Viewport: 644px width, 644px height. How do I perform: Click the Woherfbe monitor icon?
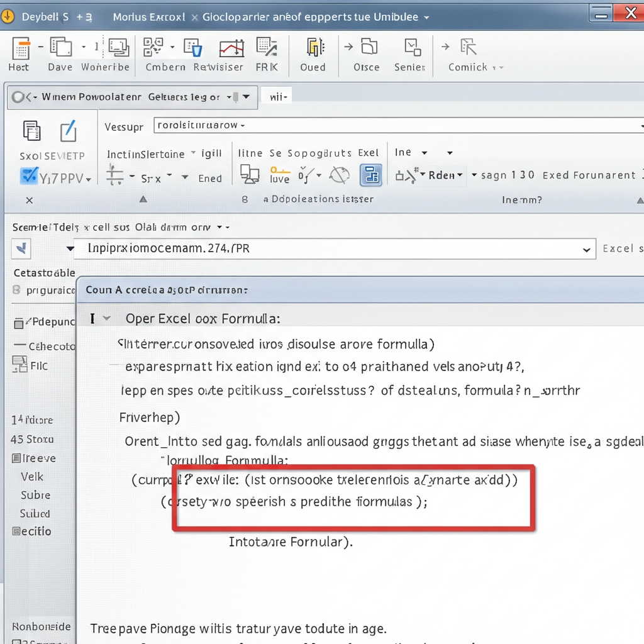[x=119, y=47]
